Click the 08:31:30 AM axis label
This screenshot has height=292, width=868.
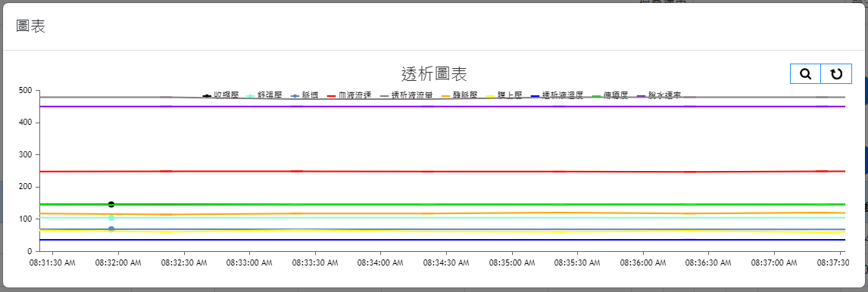pyautogui.click(x=52, y=264)
